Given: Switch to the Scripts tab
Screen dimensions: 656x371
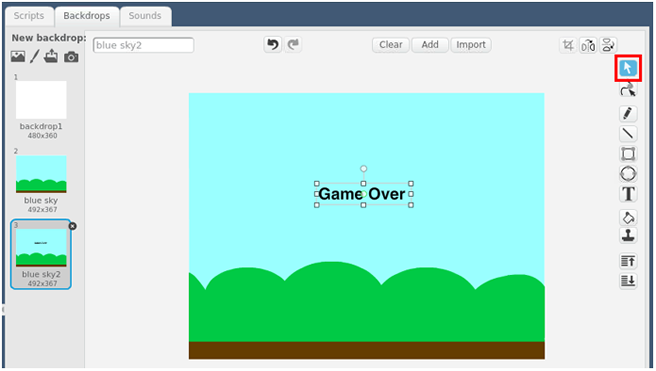Looking at the screenshot, I should 29,16.
